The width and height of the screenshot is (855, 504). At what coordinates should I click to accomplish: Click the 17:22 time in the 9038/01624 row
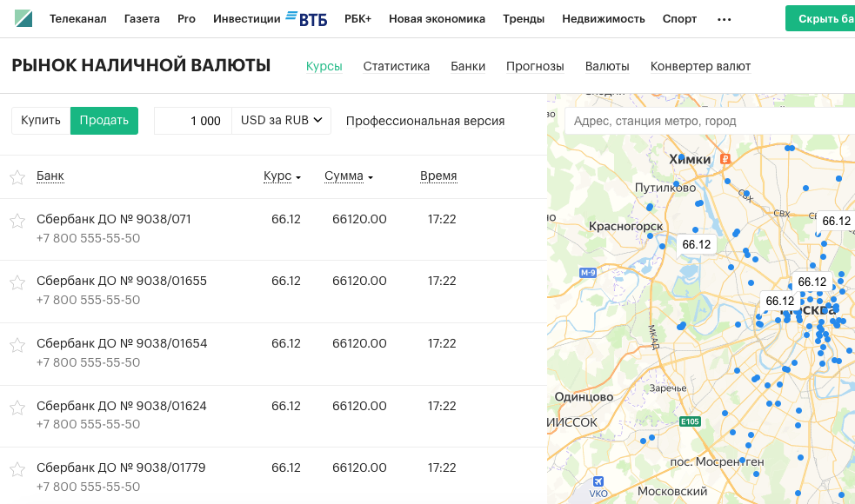(x=442, y=406)
